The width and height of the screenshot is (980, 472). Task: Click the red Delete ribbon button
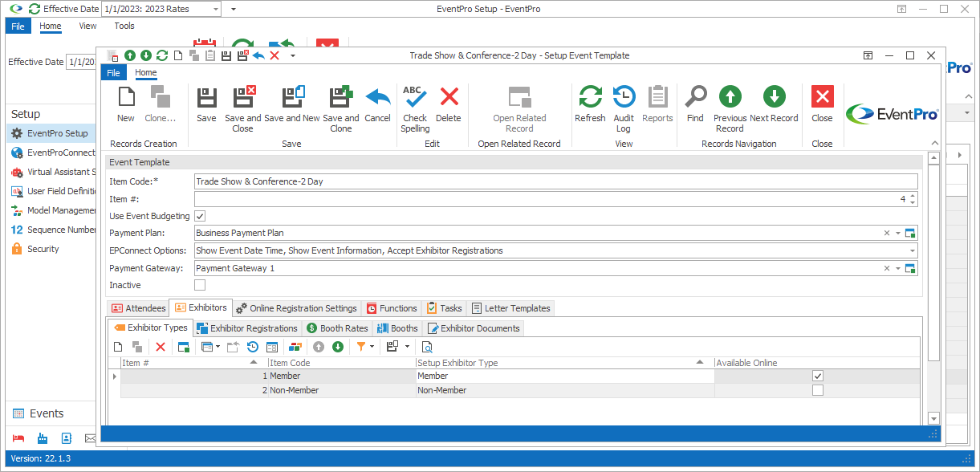[449, 105]
